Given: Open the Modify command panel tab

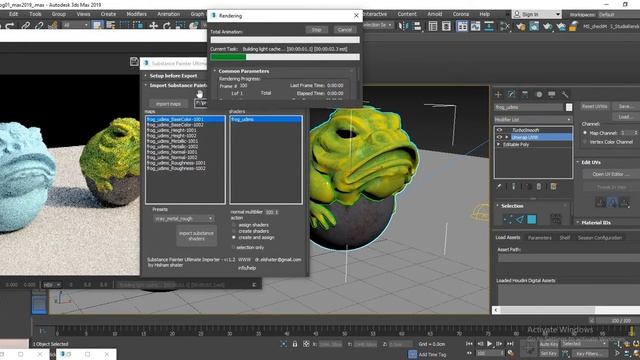Looking at the screenshot, I should 511,94.
